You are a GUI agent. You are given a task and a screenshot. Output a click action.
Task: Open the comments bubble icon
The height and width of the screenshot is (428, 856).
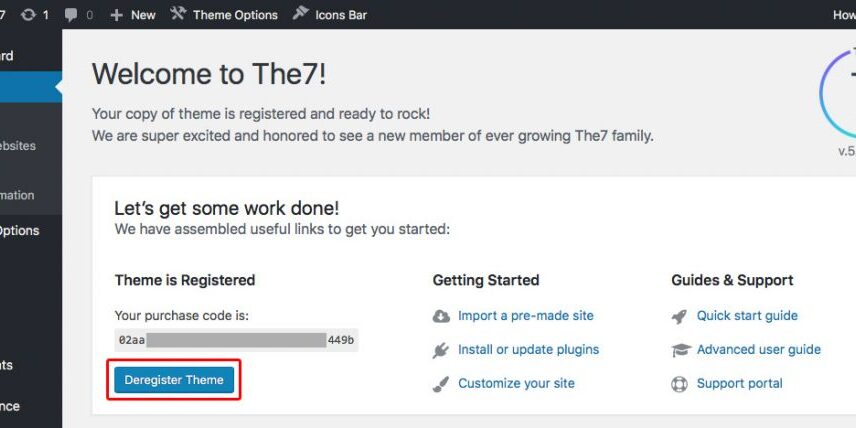click(71, 15)
